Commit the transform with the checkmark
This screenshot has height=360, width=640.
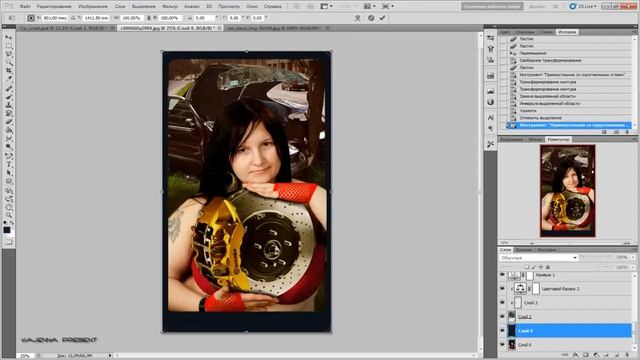click(x=382, y=18)
